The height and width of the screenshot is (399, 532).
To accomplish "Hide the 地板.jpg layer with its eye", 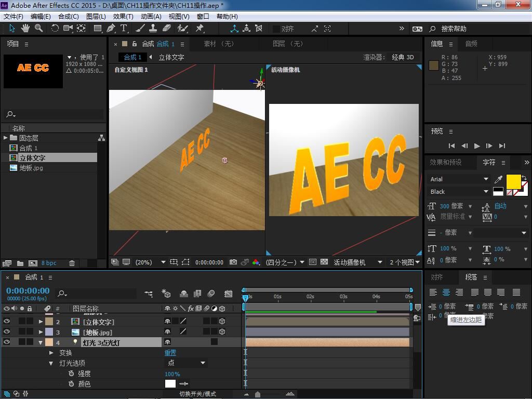I will point(6,331).
